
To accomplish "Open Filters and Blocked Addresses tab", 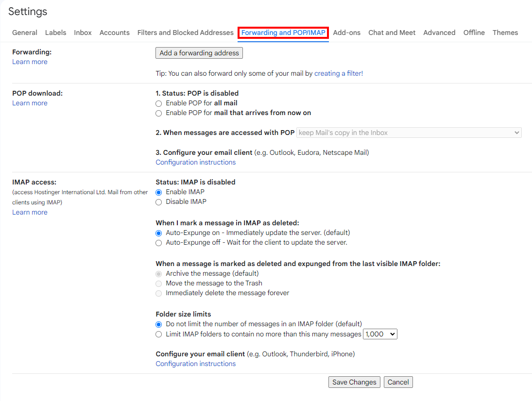I will tap(185, 33).
